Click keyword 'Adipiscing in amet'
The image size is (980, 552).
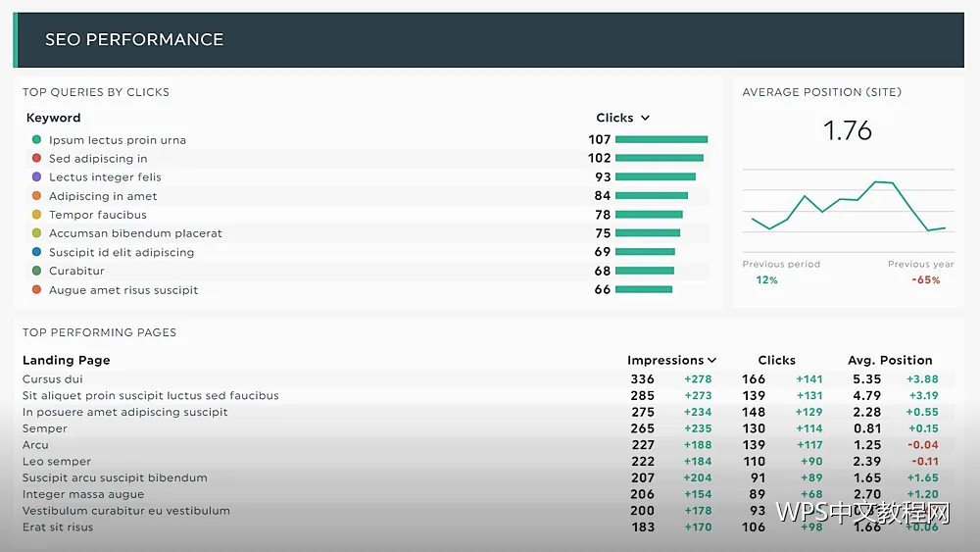pos(103,196)
